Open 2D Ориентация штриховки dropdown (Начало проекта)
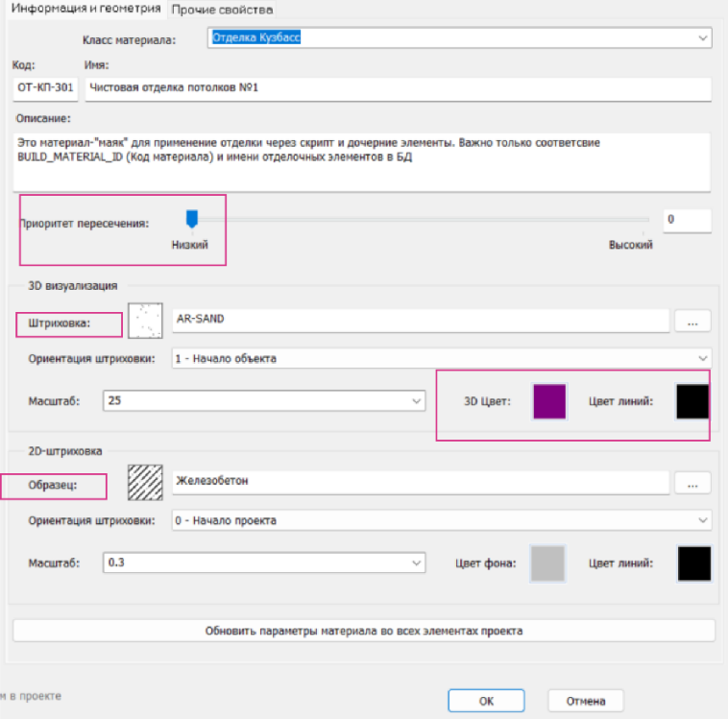This screenshot has width=728, height=719. 442,520
